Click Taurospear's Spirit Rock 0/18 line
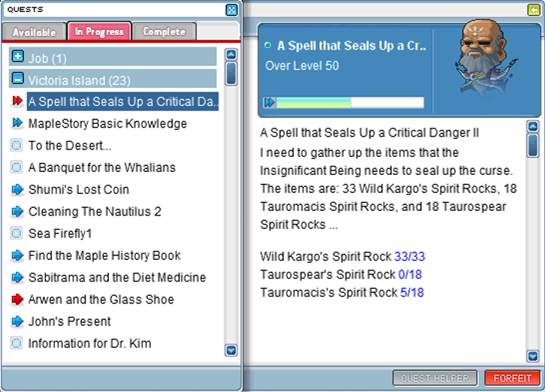Viewport: 545px width, 392px height. tap(341, 275)
